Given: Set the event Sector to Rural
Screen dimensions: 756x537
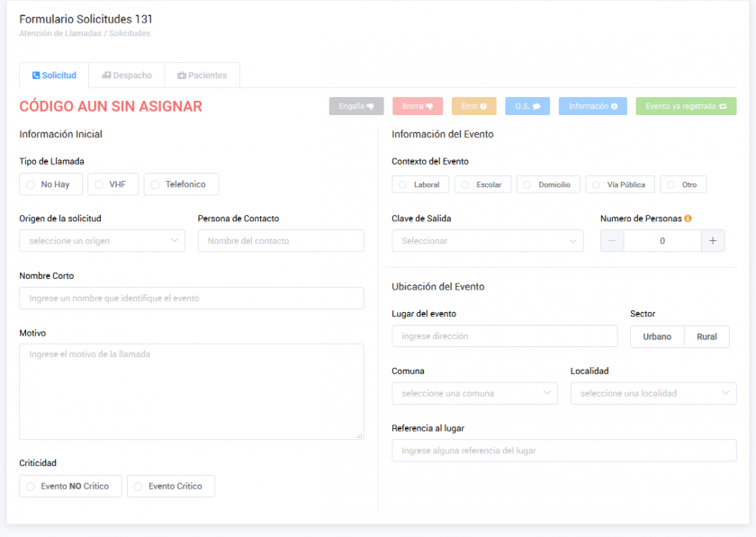Looking at the screenshot, I should pos(706,336).
